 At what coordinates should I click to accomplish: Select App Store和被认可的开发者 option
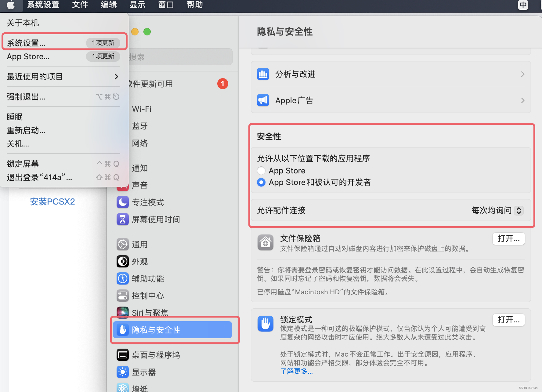[261, 182]
